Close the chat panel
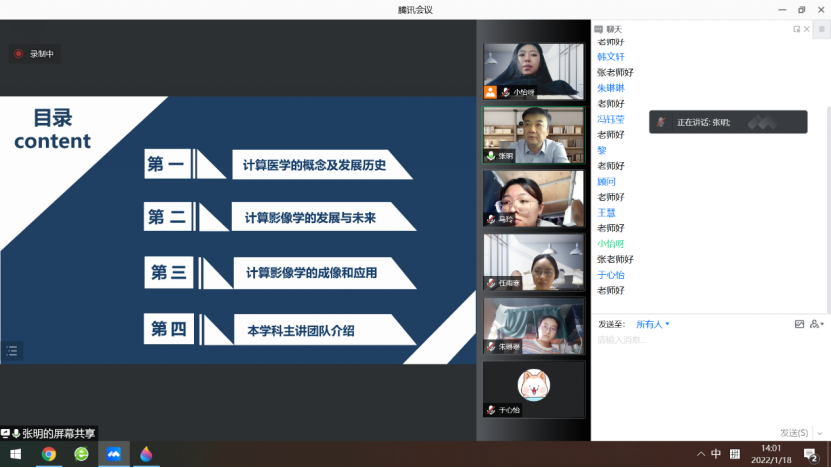 pyautogui.click(x=808, y=29)
